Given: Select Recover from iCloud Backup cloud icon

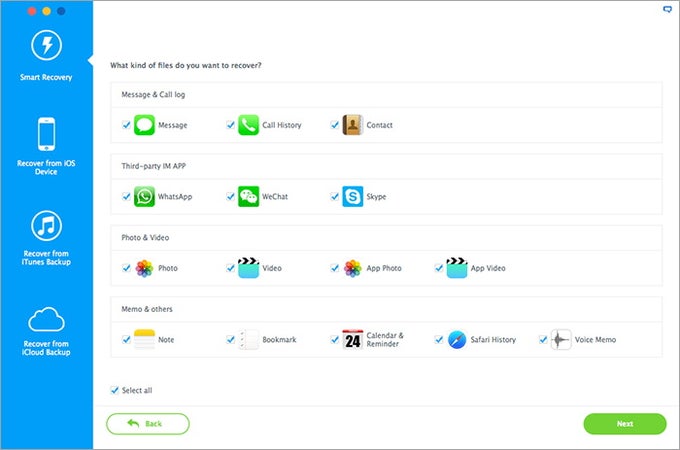Looking at the screenshot, I should tap(46, 319).
